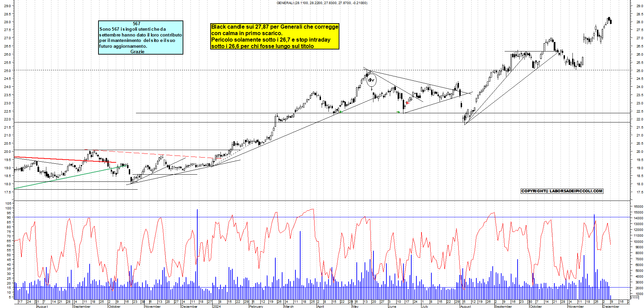644x308 pixels.
Task: Click '16000' on the volume axis
Action: [x=638, y=206]
